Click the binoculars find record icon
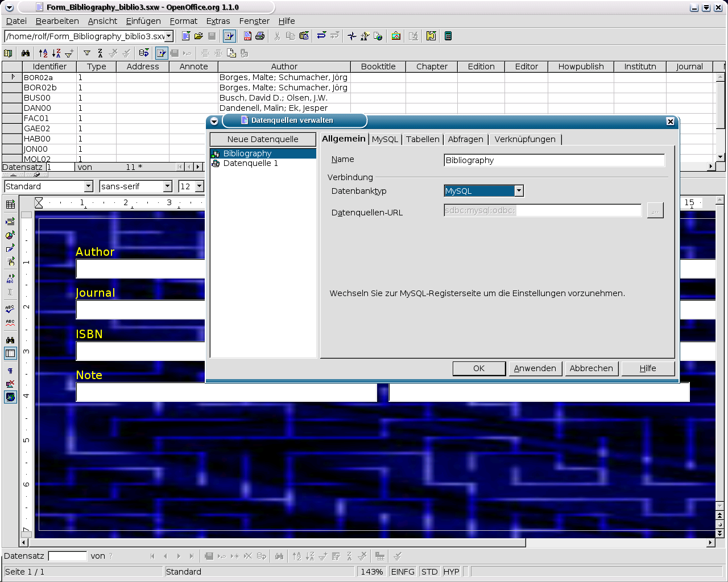The width and height of the screenshot is (728, 582). [26, 53]
